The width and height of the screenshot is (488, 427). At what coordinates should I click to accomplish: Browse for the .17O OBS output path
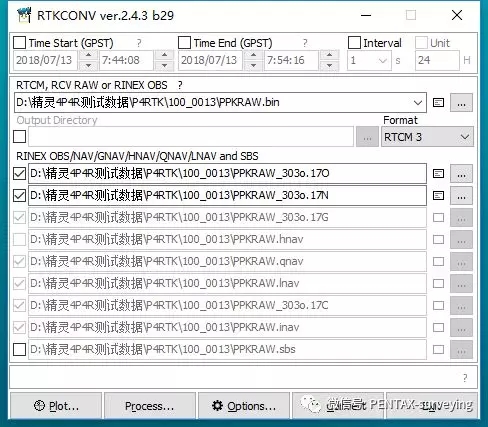[461, 174]
